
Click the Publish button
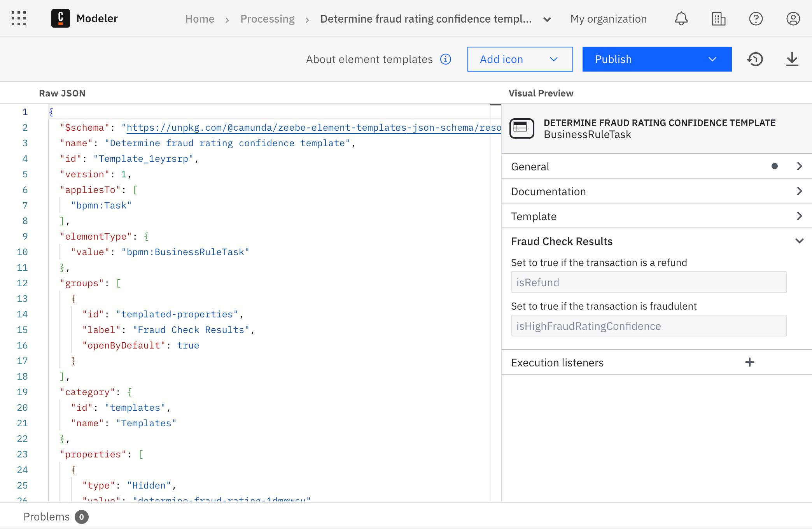pos(613,59)
